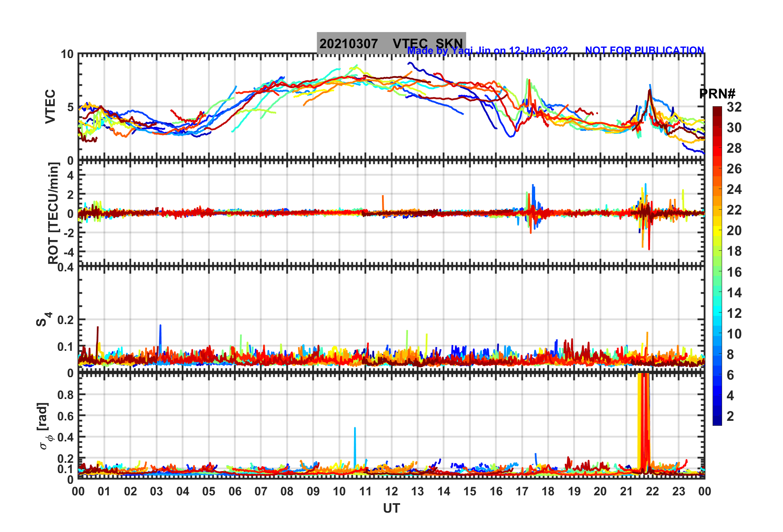Click colorbar tick label "12"
The width and height of the screenshot is (783, 532).
click(x=734, y=313)
